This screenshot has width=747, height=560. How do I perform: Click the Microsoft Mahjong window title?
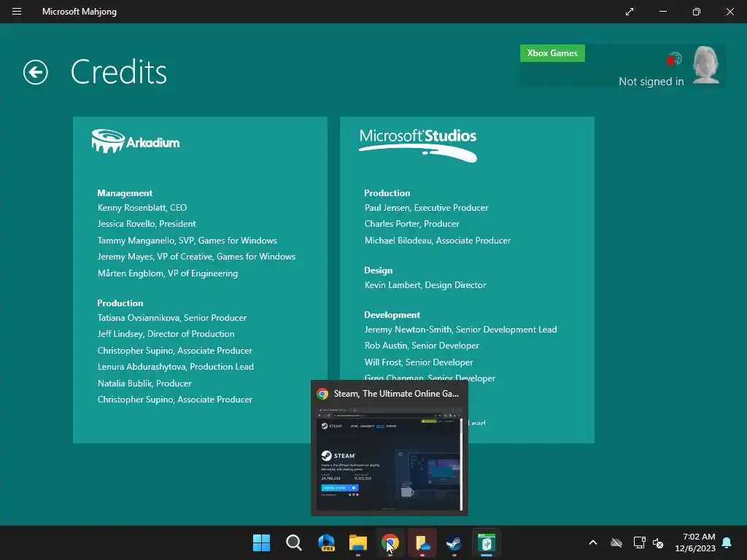[x=79, y=12]
